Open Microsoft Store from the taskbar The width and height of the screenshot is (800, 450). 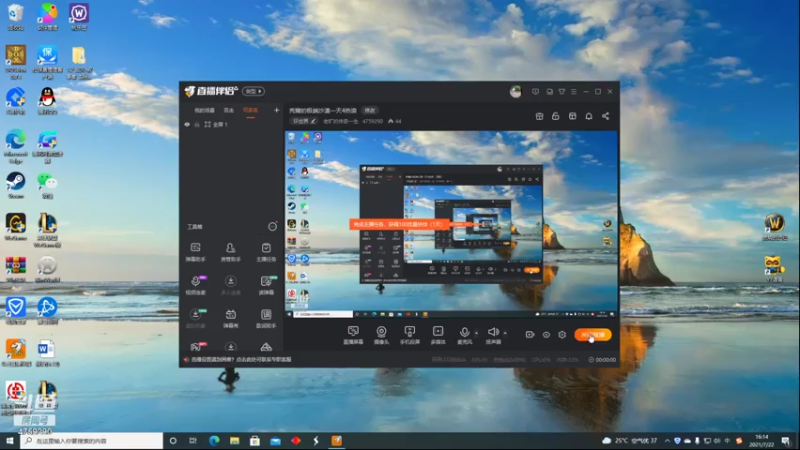255,441
